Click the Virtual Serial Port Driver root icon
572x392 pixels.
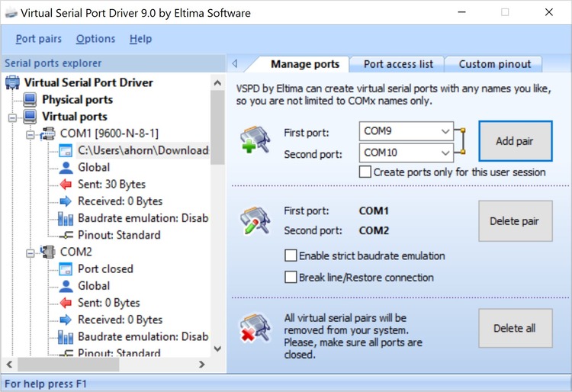(12, 82)
